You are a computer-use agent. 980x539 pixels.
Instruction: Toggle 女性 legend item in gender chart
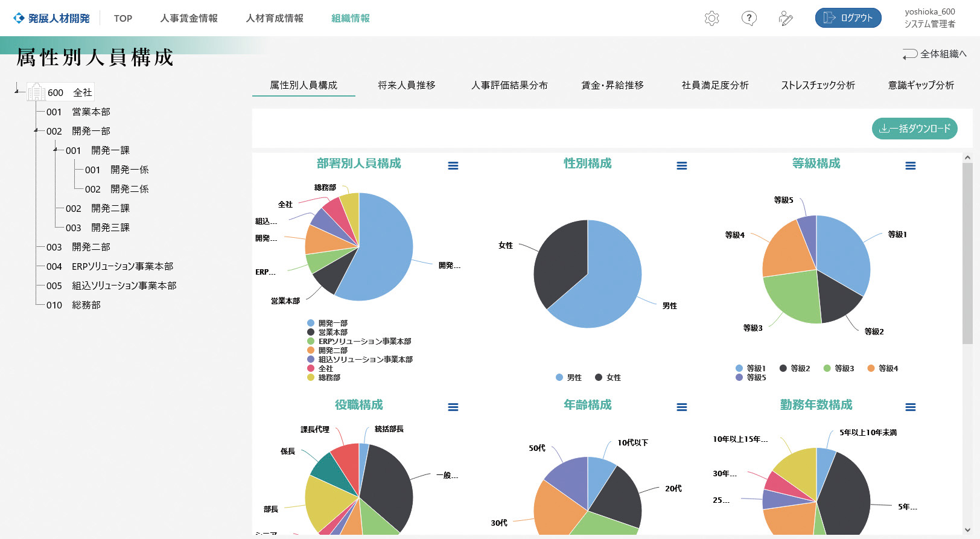click(x=608, y=377)
